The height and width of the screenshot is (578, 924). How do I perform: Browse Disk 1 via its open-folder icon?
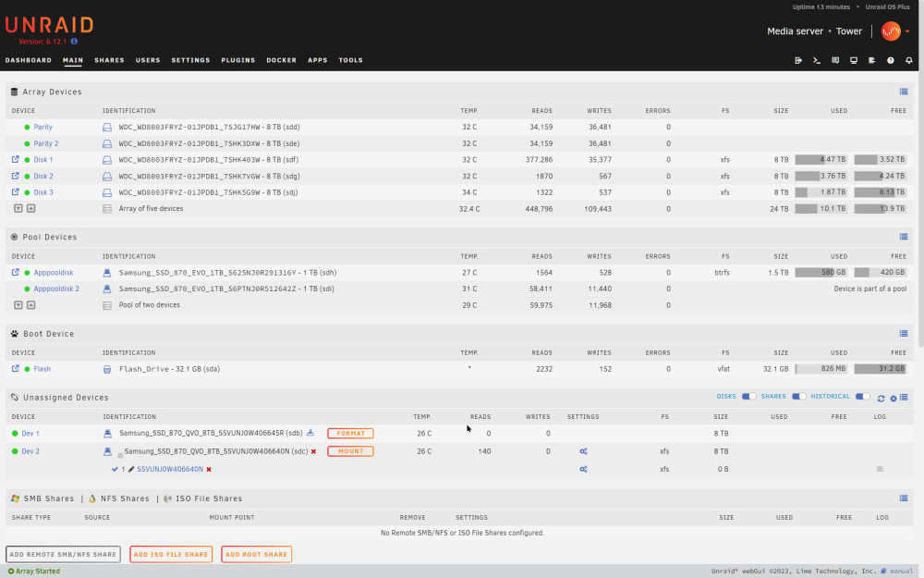[16, 159]
